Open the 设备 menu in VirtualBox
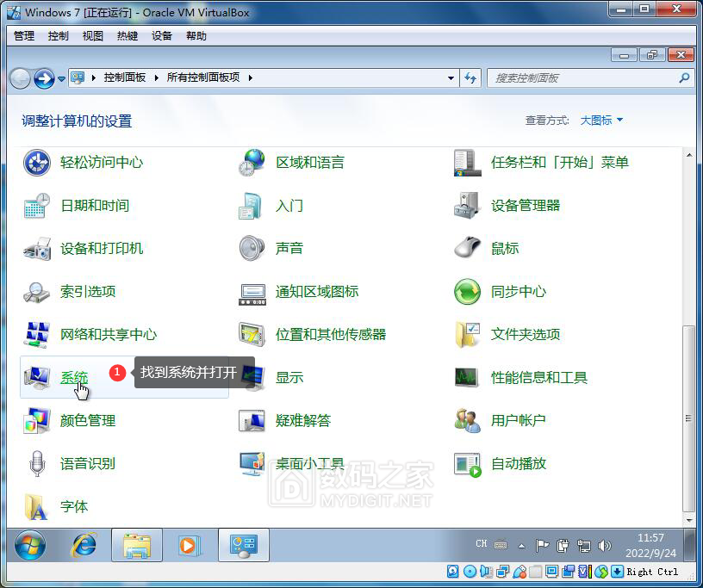Image resolution: width=703 pixels, height=588 pixels. pyautogui.click(x=162, y=36)
